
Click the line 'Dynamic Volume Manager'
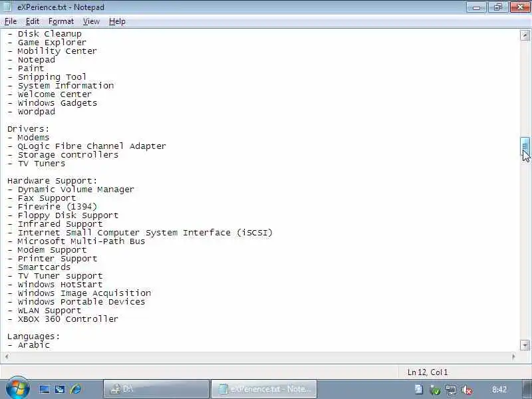point(71,190)
